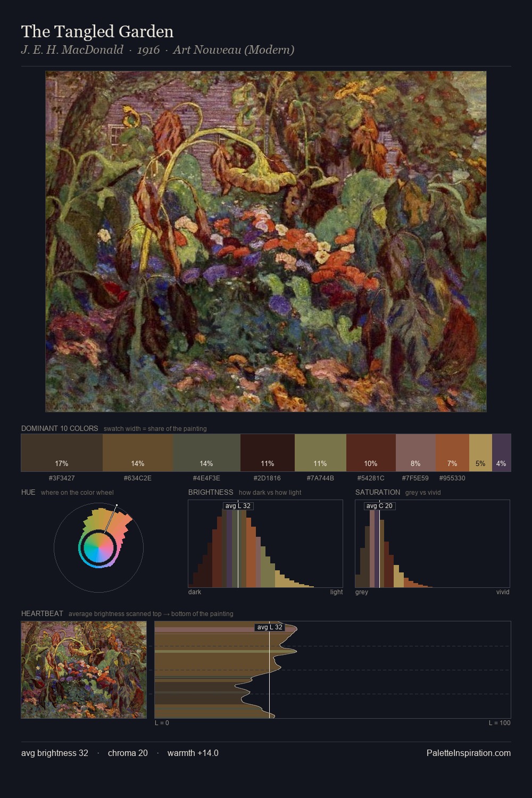Click the grey axis label
532x798 pixels.
point(362,592)
